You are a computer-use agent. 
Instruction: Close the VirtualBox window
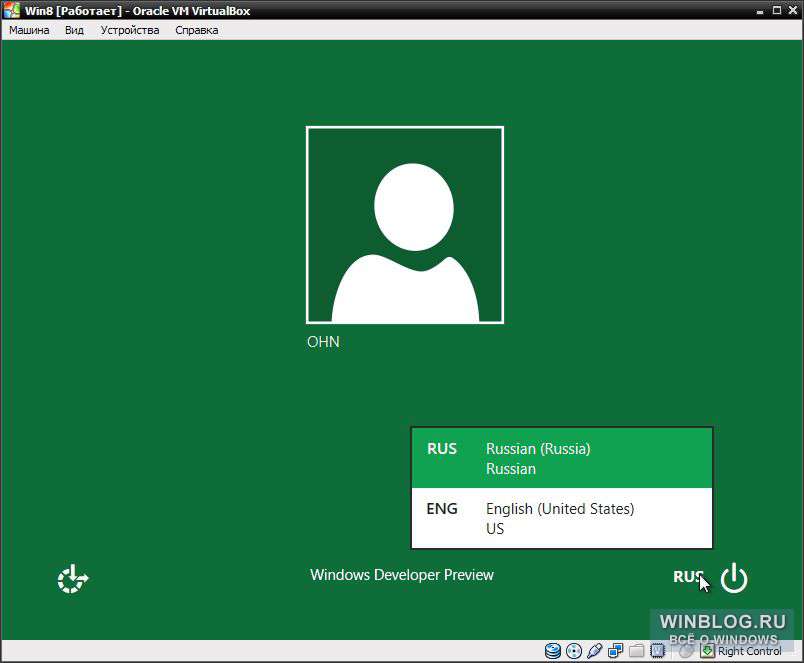tap(793, 10)
